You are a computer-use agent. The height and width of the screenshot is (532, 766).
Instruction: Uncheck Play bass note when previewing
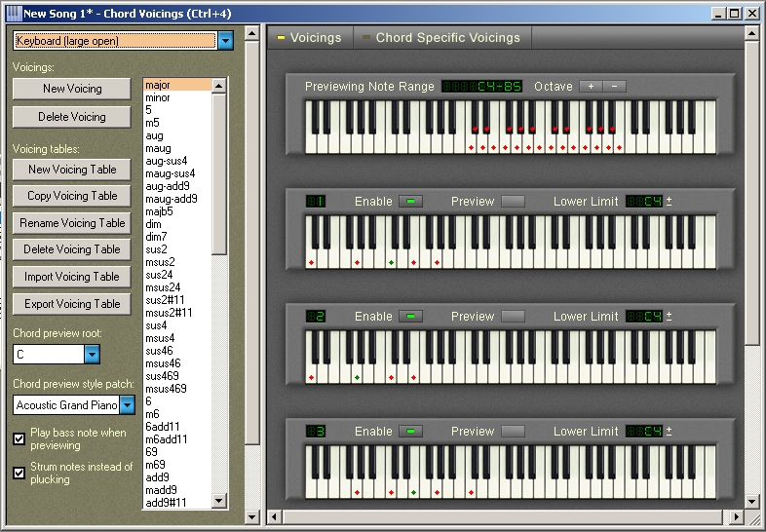pos(19,438)
